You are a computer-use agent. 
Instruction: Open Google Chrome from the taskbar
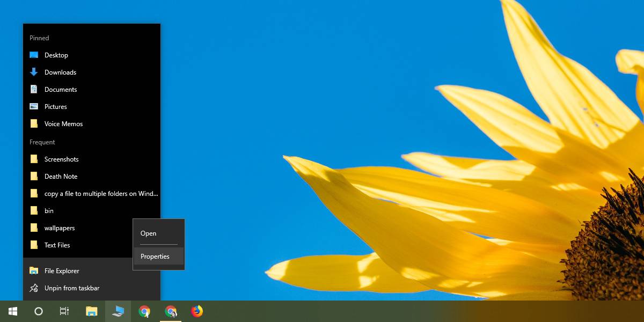(144, 311)
